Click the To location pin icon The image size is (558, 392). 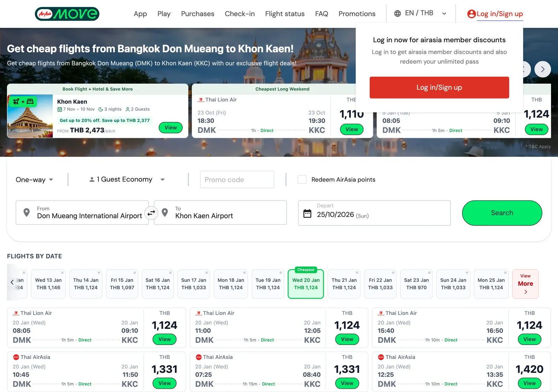tap(165, 213)
